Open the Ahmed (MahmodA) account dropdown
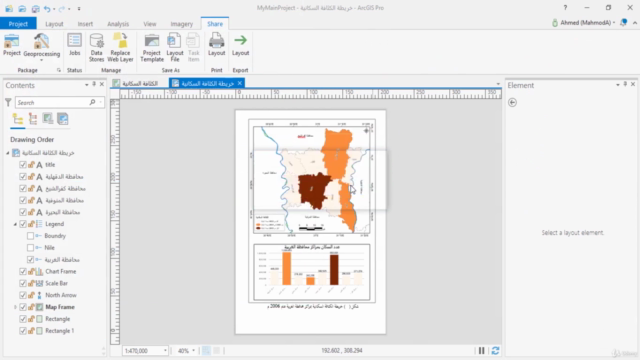Image resolution: width=640 pixels, height=360 pixels. point(613,23)
